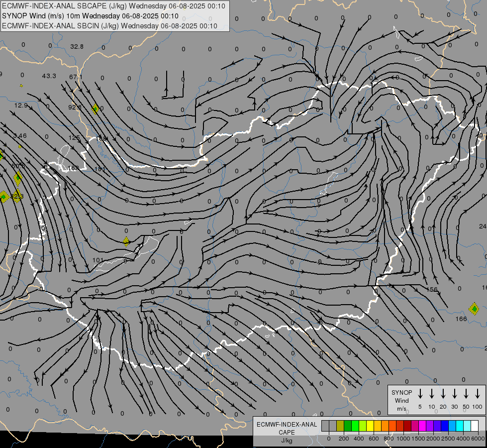Click the map value 101
The height and width of the screenshot is (448, 487).
pyautogui.click(x=98, y=260)
